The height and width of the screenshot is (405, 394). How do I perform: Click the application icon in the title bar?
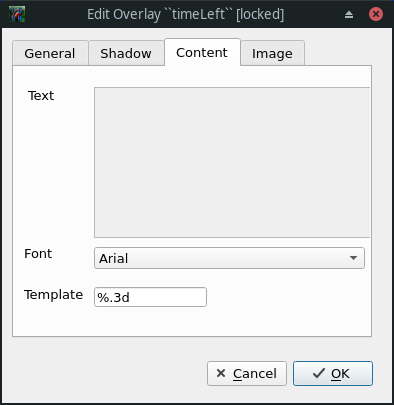point(17,14)
